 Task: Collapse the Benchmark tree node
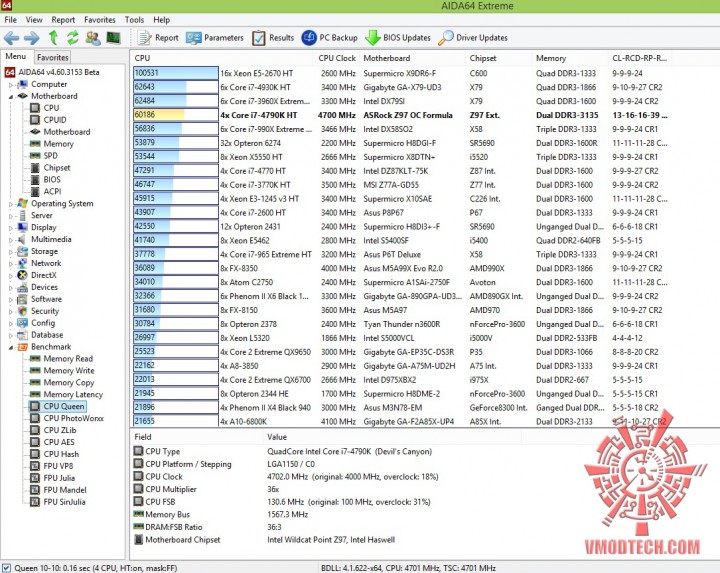[11, 347]
